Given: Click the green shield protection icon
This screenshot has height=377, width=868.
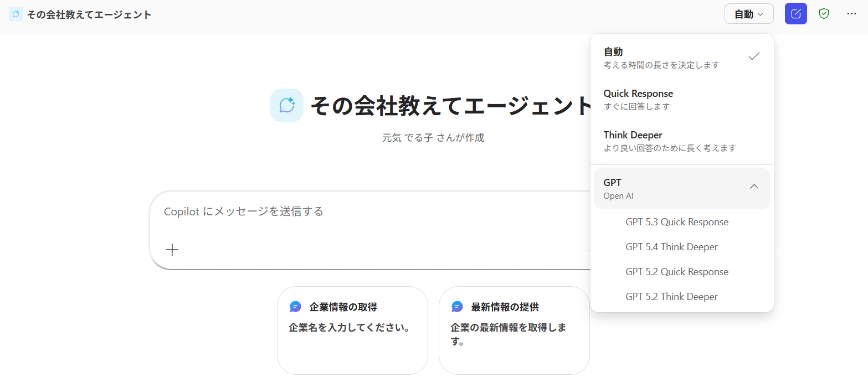Looking at the screenshot, I should coord(824,14).
